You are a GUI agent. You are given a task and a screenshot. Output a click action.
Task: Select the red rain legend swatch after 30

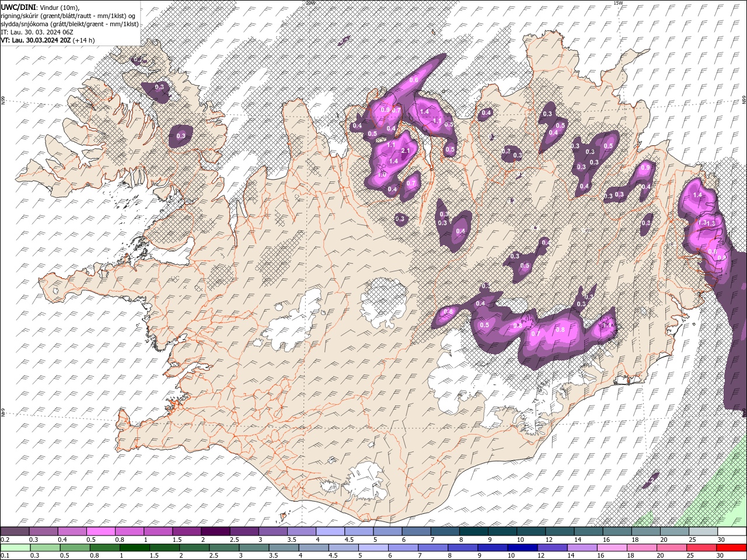pos(732,548)
